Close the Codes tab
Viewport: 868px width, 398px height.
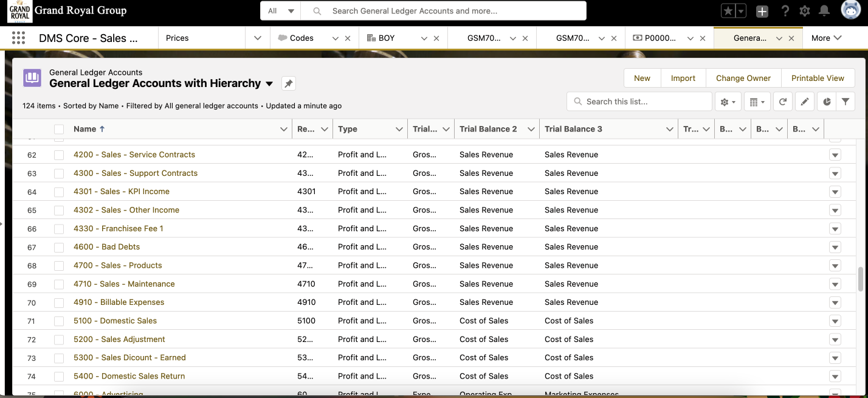(x=348, y=38)
